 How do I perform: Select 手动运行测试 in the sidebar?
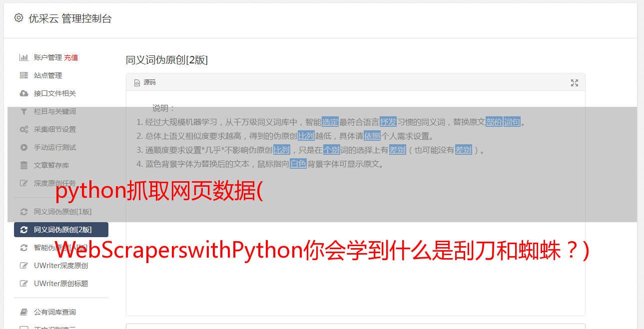coord(55,147)
